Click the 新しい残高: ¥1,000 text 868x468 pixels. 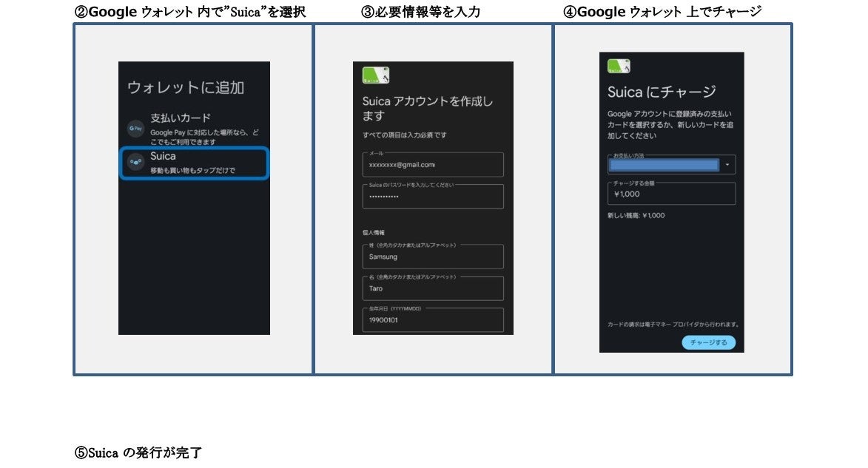[x=636, y=215]
